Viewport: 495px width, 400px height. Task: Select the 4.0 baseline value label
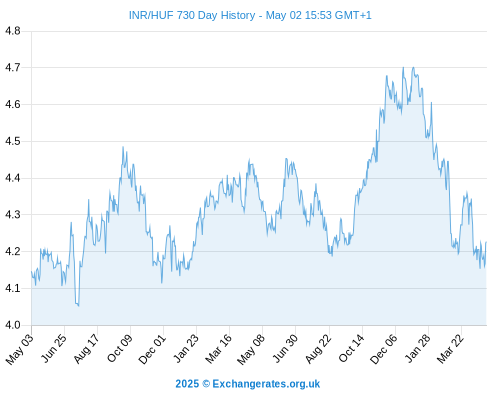click(13, 325)
